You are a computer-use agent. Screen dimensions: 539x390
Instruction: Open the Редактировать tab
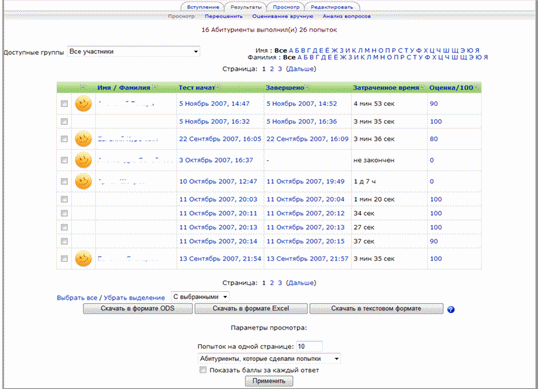click(x=332, y=7)
